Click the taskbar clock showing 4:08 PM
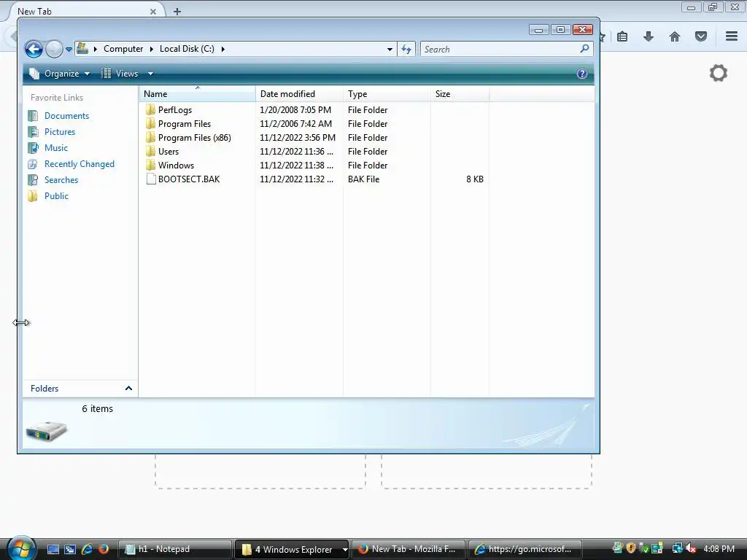The image size is (747, 560). pos(719,549)
